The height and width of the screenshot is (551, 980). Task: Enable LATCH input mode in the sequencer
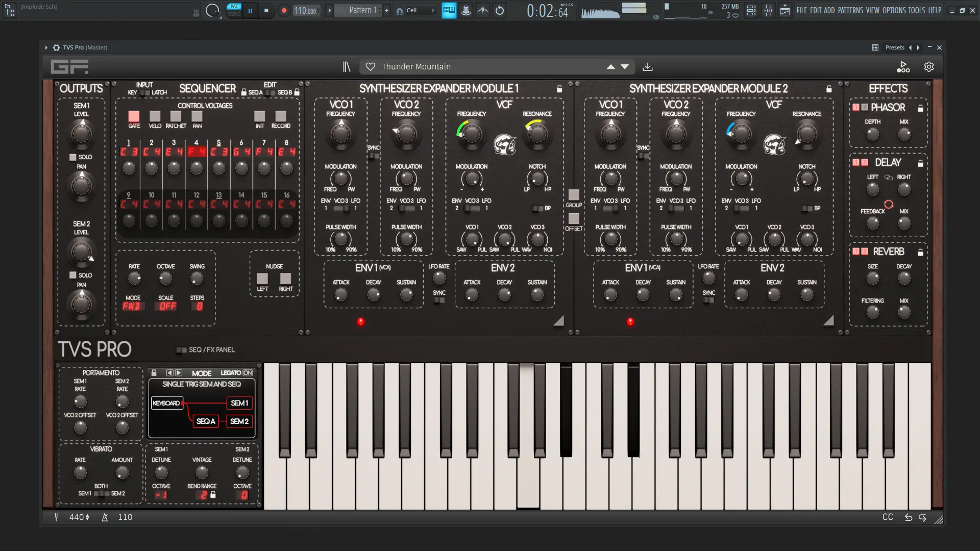coord(148,92)
